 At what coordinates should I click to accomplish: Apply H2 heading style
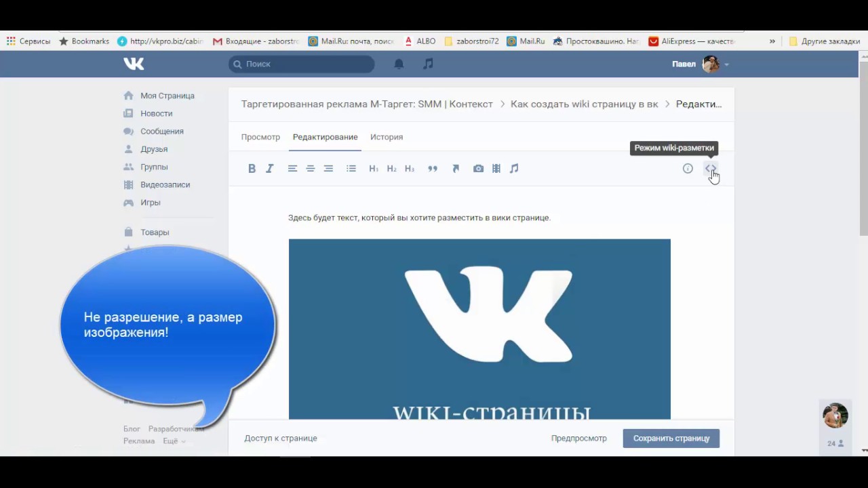coord(391,169)
